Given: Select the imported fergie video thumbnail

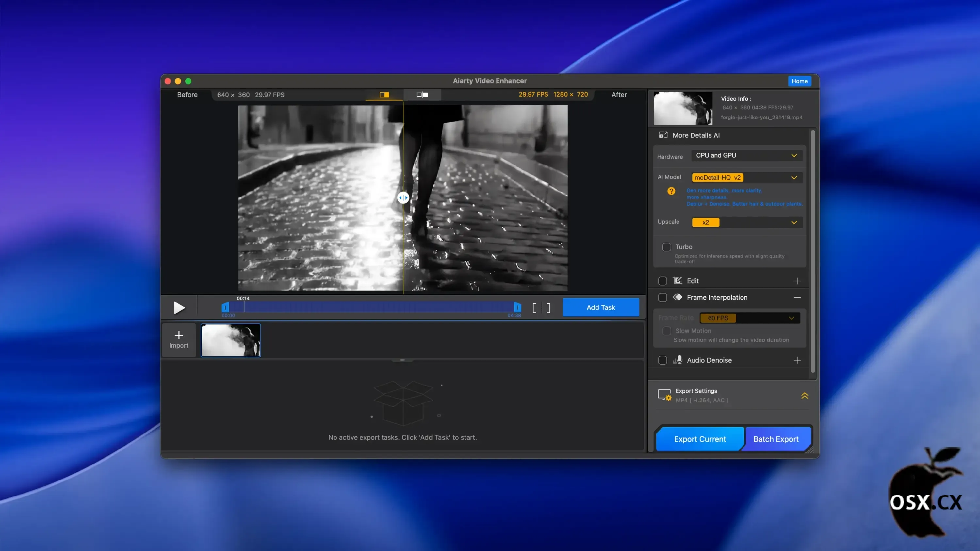Looking at the screenshot, I should [231, 340].
